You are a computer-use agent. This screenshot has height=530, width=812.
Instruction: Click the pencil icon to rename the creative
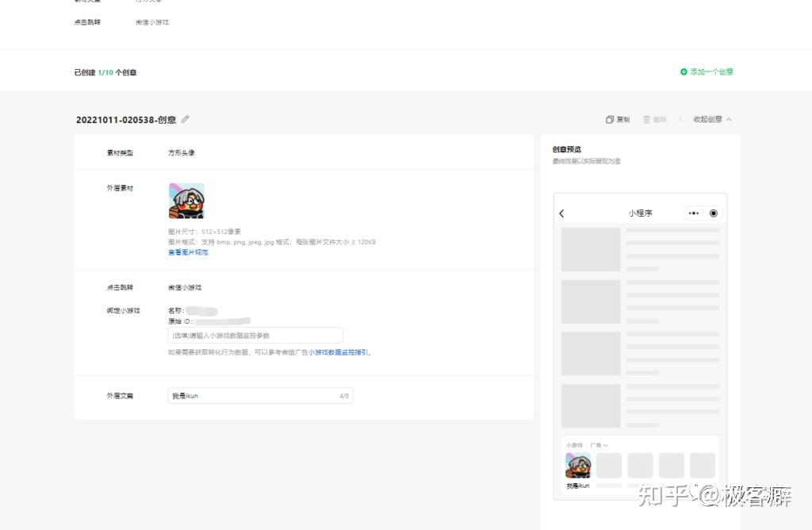[x=185, y=119]
